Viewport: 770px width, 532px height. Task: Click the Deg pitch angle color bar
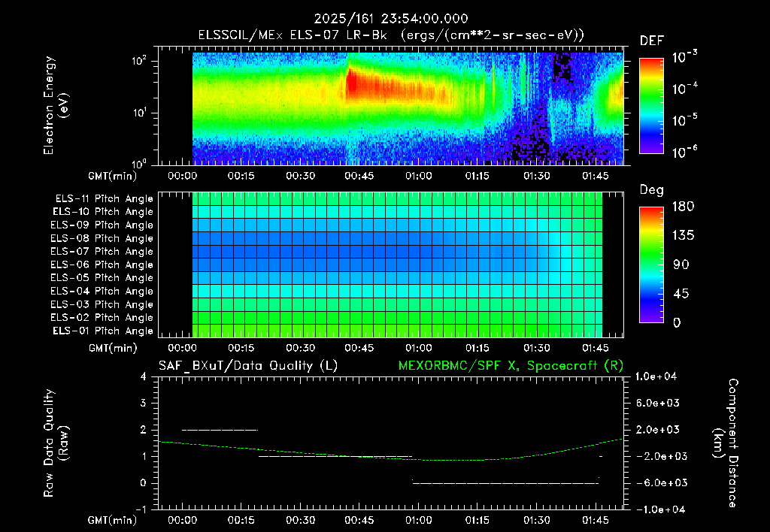coord(651,264)
